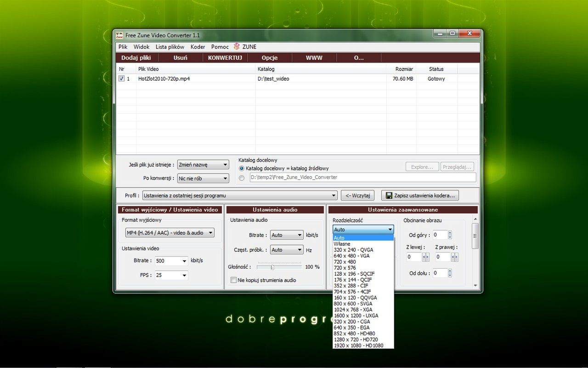Image resolution: width=588 pixels, height=368 pixels.
Task: Click the ZUNE flower icon in the menu bar
Action: pyautogui.click(x=237, y=46)
